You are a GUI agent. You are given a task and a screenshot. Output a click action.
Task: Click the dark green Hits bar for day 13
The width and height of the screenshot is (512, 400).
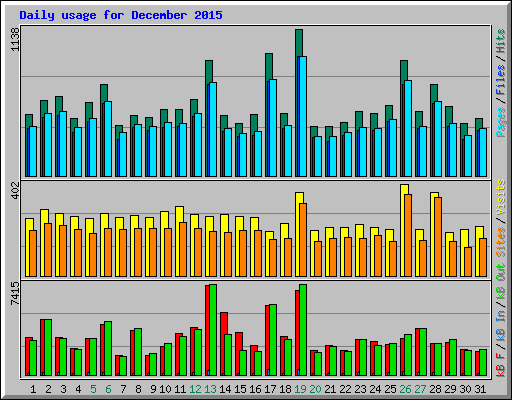[x=209, y=71]
